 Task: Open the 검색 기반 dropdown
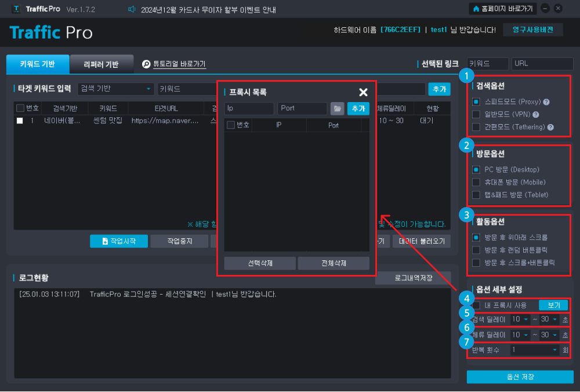pos(116,89)
